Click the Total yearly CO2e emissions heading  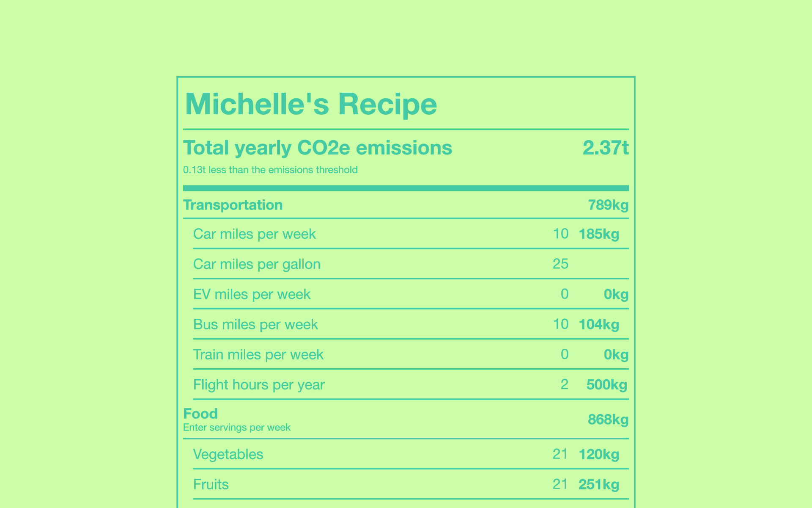click(318, 148)
